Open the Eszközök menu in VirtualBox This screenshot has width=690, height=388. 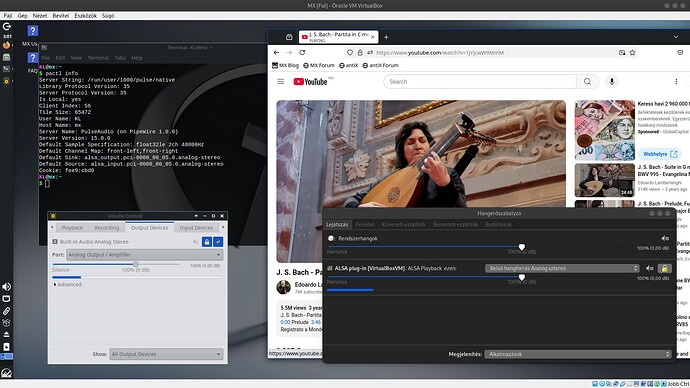coord(85,15)
